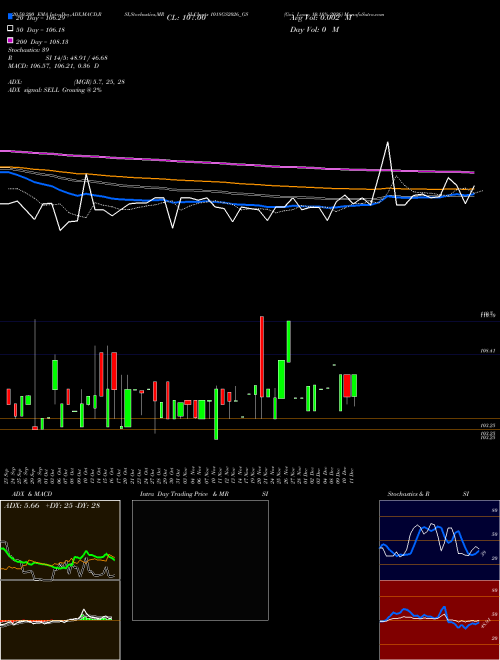Click the tallest red candlestick in the candle chart
500x660 pixels.
262,357
